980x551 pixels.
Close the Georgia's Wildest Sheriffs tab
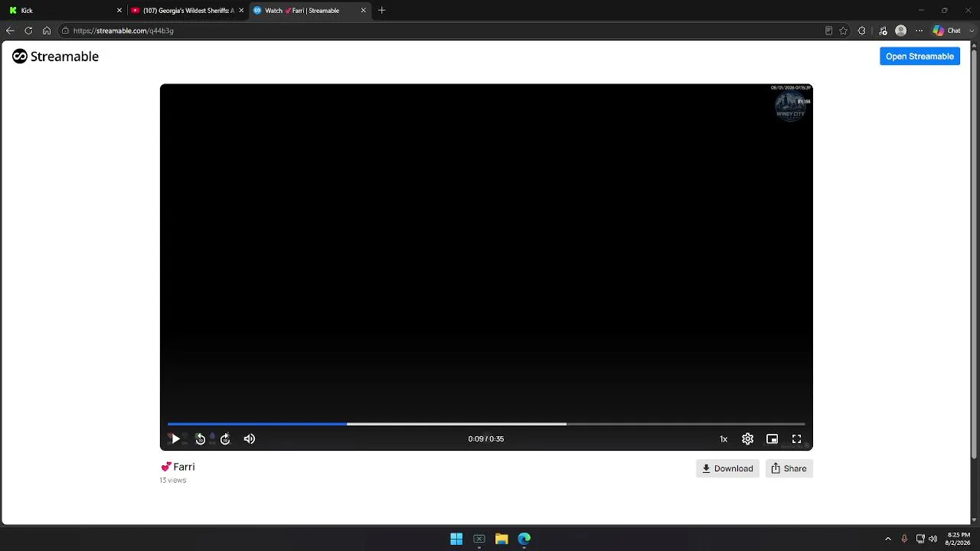click(241, 11)
